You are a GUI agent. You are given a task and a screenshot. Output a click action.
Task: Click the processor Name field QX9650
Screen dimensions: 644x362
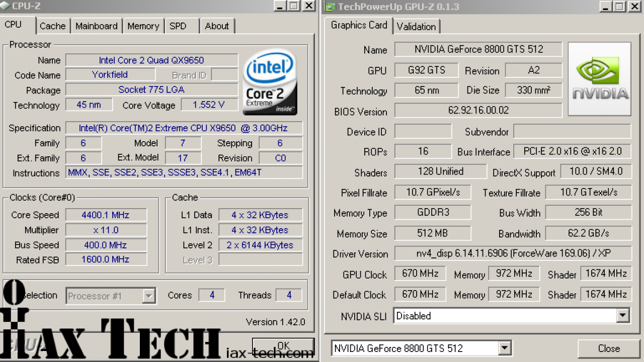point(151,60)
